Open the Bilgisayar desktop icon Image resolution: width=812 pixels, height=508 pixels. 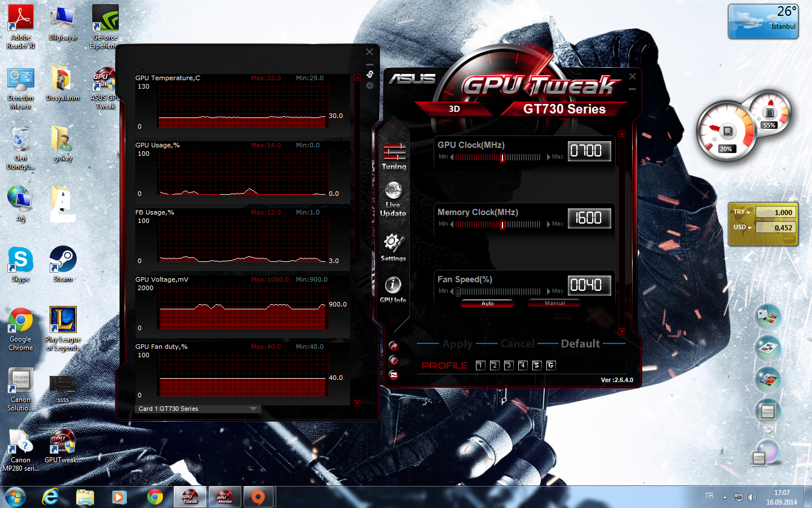(x=63, y=24)
